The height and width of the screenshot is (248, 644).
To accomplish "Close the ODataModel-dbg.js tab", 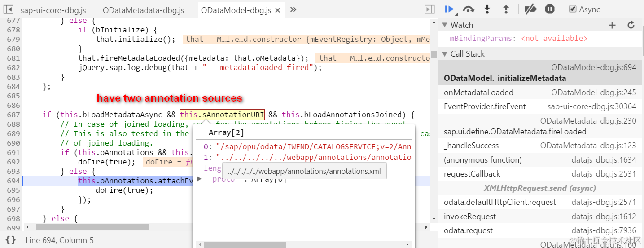I will point(278,10).
